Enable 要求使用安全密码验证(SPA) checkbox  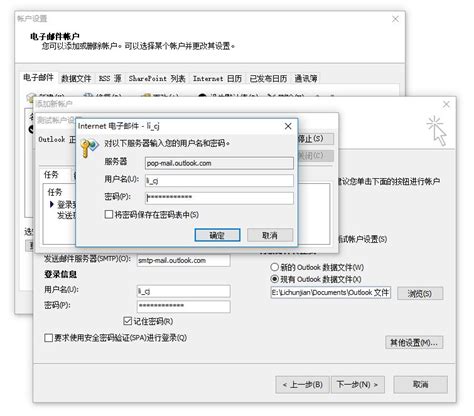[48, 338]
